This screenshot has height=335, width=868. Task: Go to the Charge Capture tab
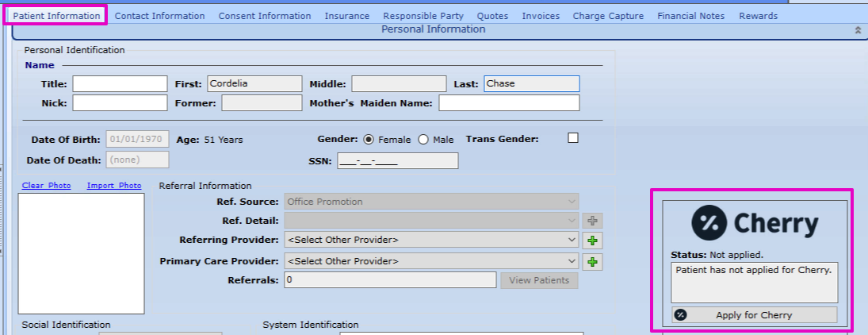tap(608, 16)
